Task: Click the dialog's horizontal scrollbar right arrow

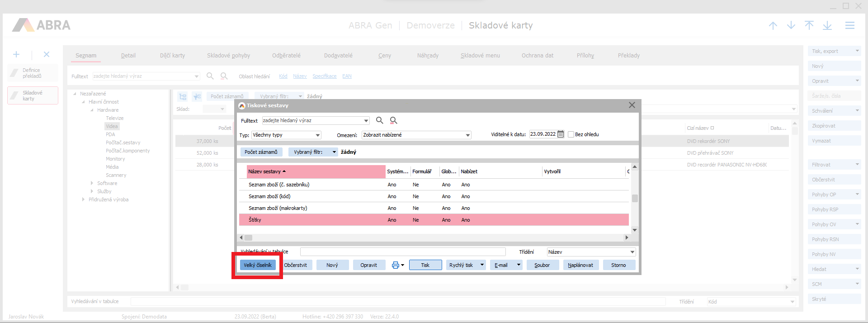Action: click(x=627, y=237)
